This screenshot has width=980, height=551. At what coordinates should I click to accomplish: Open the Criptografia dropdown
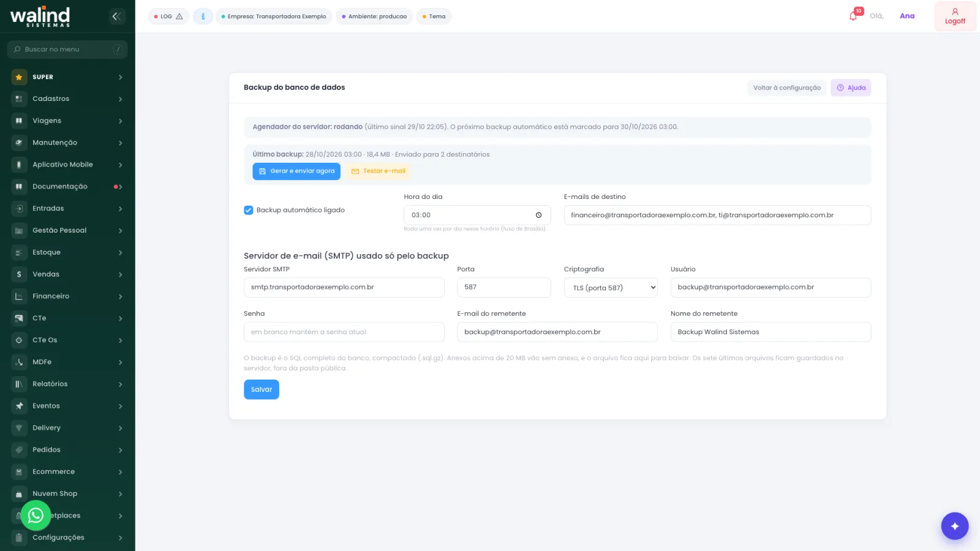[611, 288]
